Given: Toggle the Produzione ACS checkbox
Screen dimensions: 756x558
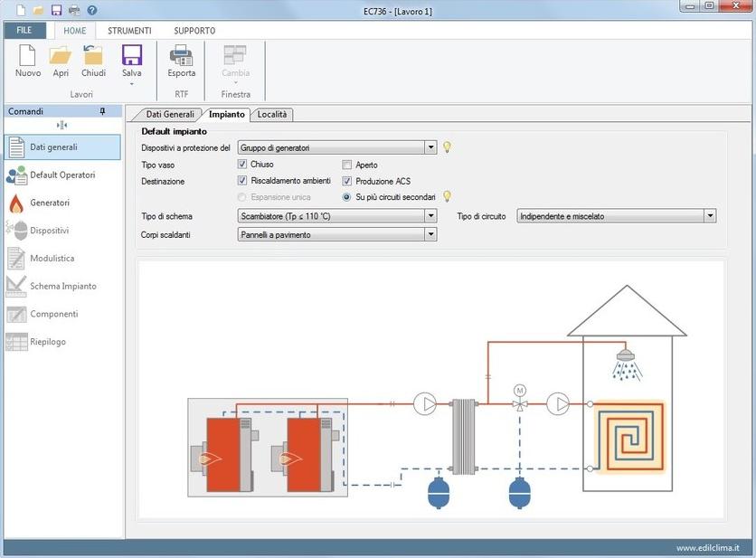Looking at the screenshot, I should click(x=347, y=181).
